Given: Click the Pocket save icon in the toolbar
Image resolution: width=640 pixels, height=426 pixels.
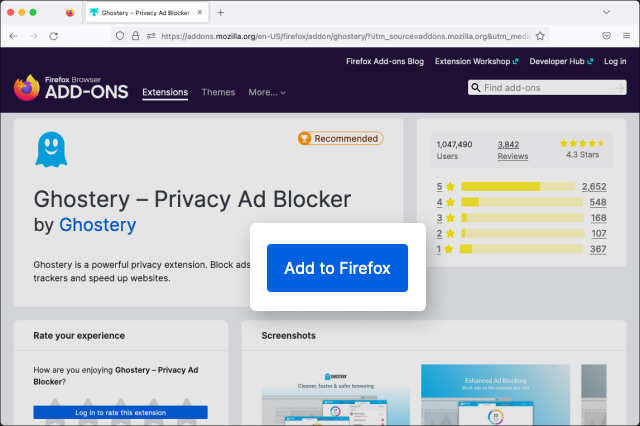Looking at the screenshot, I should coord(607,35).
